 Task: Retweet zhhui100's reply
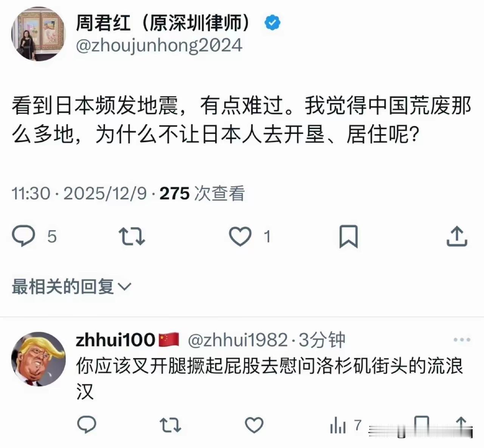pyautogui.click(x=171, y=425)
